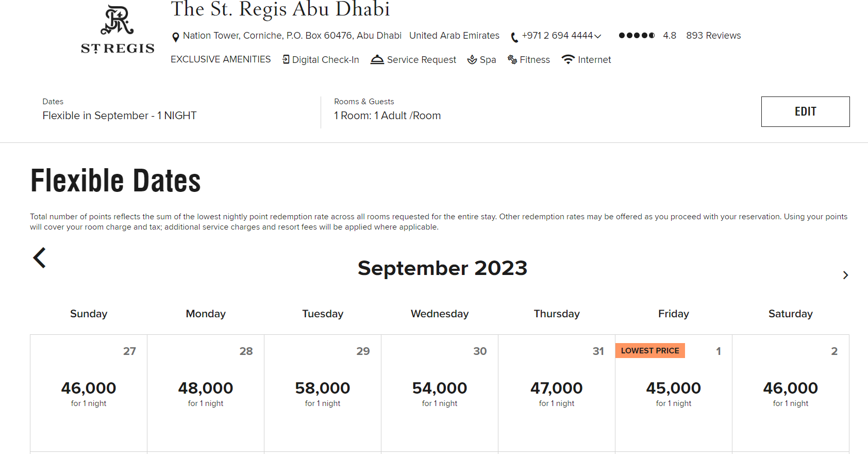Click the Spa lotus icon
Image resolution: width=868 pixels, height=454 pixels.
[472, 60]
